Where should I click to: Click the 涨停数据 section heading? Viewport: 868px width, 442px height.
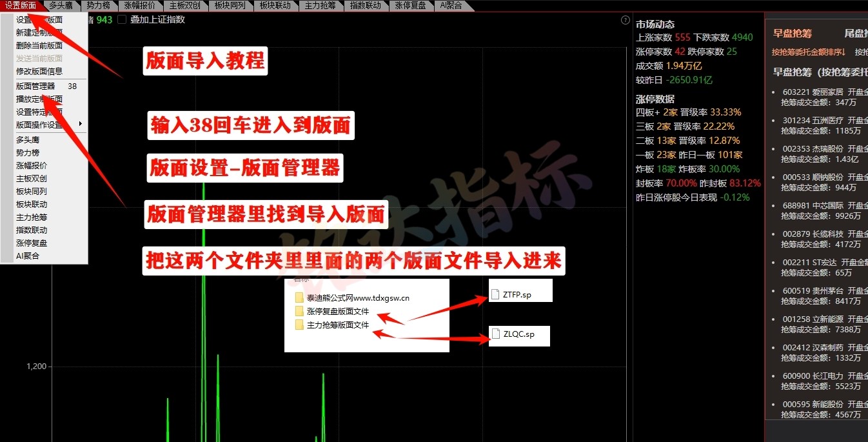(x=655, y=99)
